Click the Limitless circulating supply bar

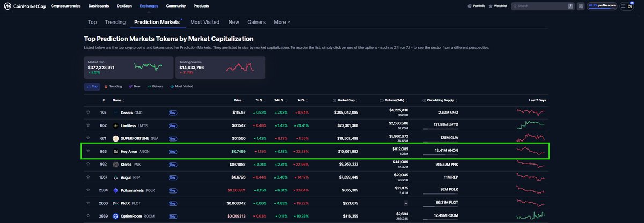click(x=441, y=129)
